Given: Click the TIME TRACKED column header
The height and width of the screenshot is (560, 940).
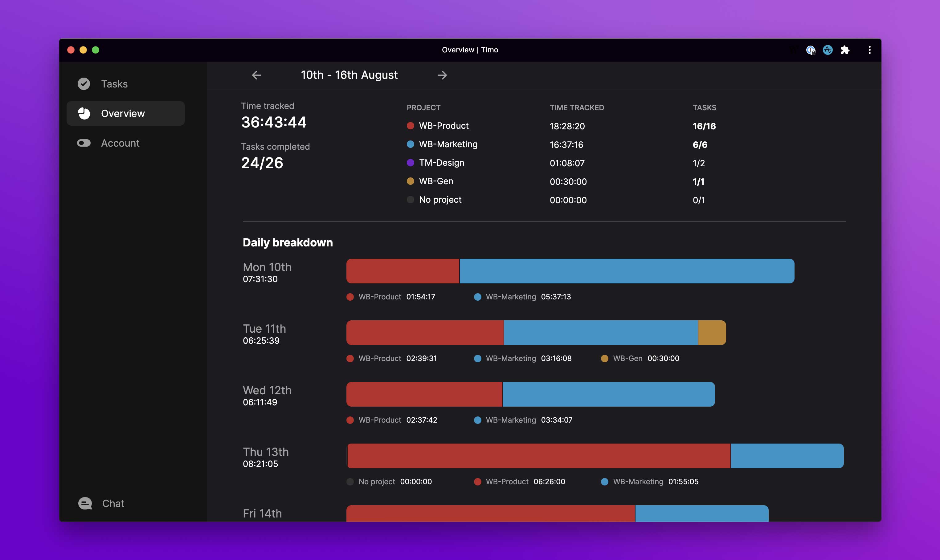Looking at the screenshot, I should (577, 108).
